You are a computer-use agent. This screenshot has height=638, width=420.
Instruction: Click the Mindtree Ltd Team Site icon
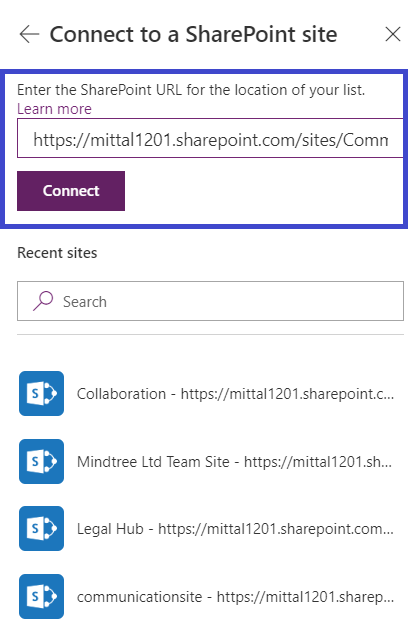[42, 461]
